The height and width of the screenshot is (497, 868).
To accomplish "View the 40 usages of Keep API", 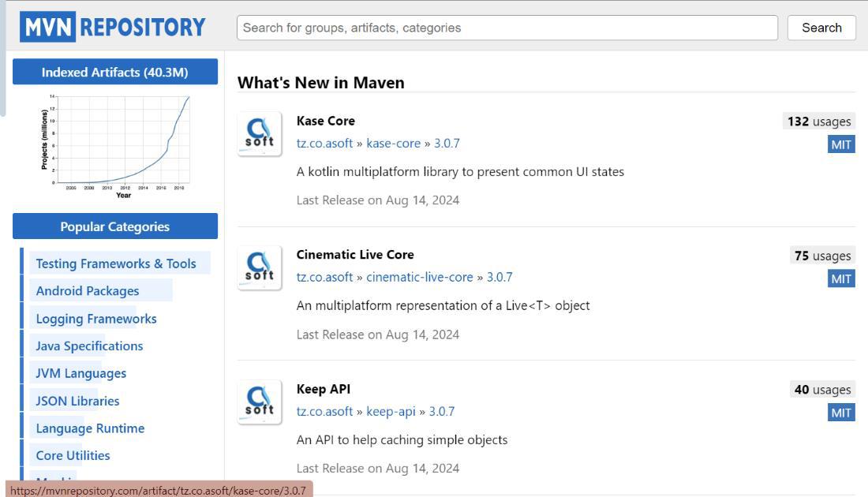I will pos(822,390).
